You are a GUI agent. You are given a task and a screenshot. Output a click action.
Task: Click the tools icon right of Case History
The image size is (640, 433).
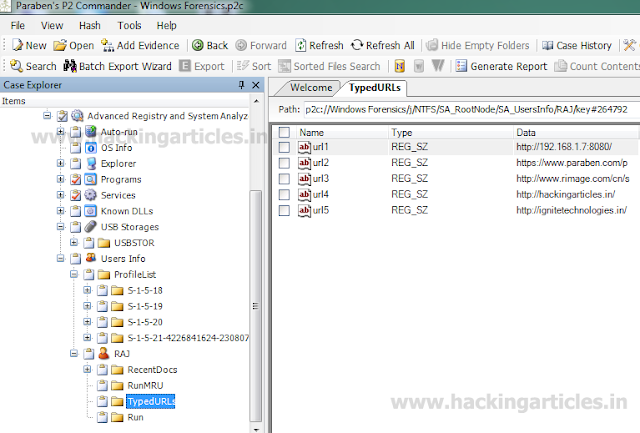629,45
